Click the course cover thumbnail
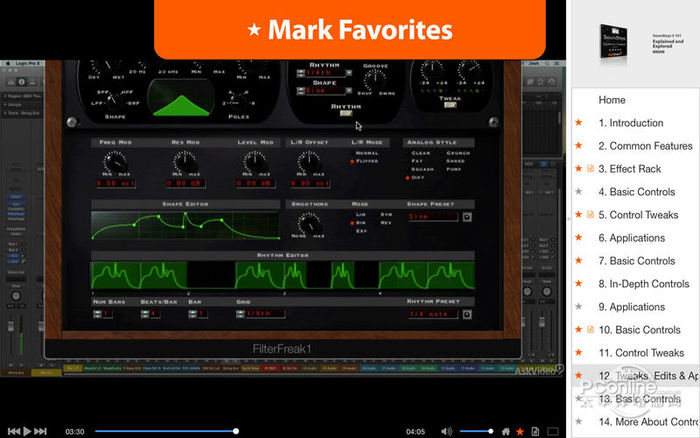 (614, 42)
